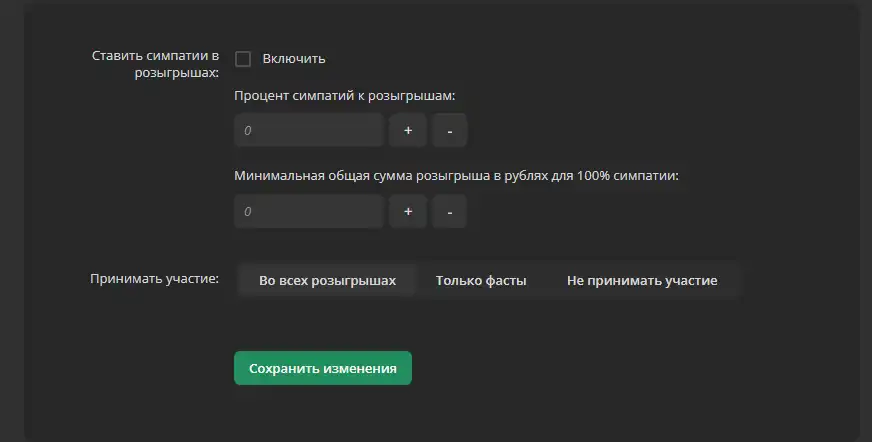Focus the Процент симпатий к розыгрышам field
872x442 pixels.
pyautogui.click(x=309, y=130)
